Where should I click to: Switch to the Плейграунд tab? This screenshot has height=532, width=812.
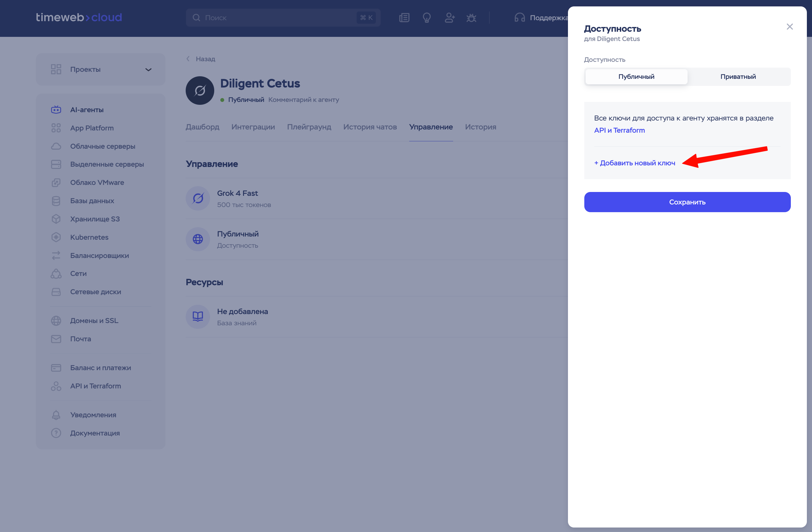[309, 127]
